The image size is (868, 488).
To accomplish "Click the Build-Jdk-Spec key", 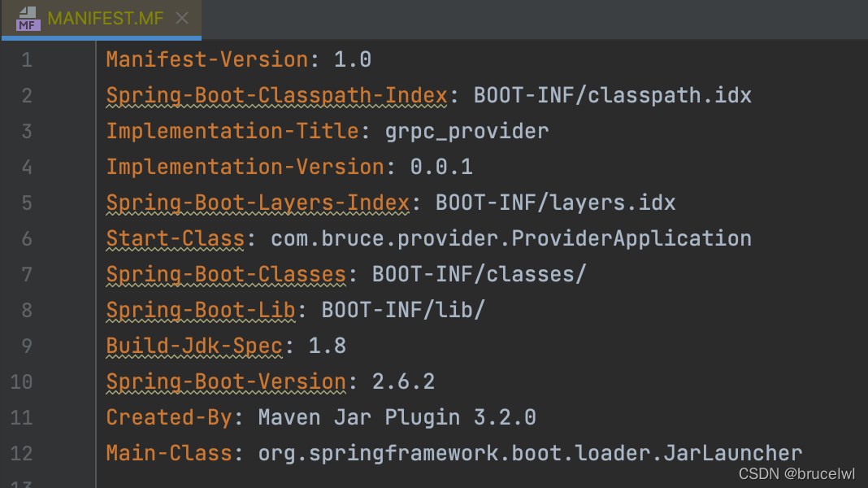I will [194, 346].
